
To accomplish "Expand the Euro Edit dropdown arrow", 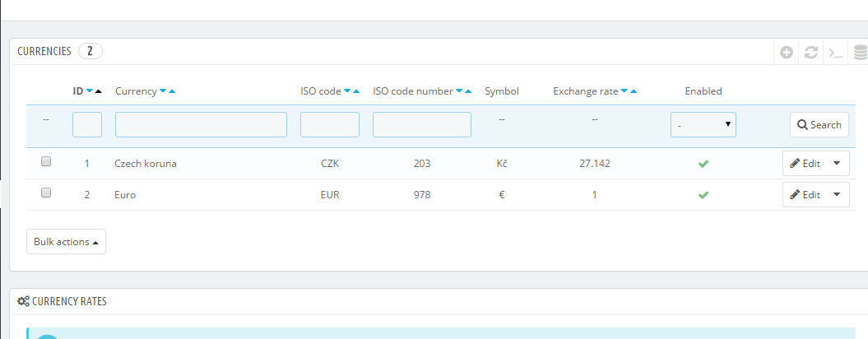I will tap(837, 194).
